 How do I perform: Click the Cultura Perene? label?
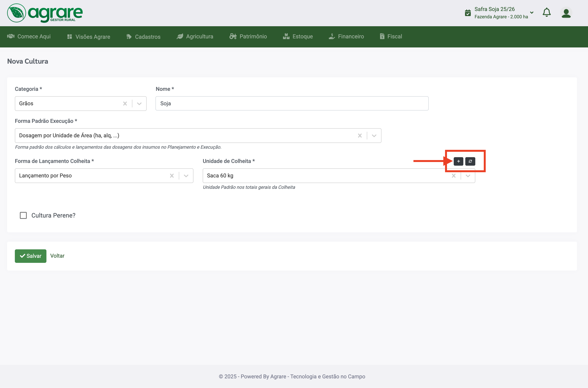pyautogui.click(x=53, y=215)
